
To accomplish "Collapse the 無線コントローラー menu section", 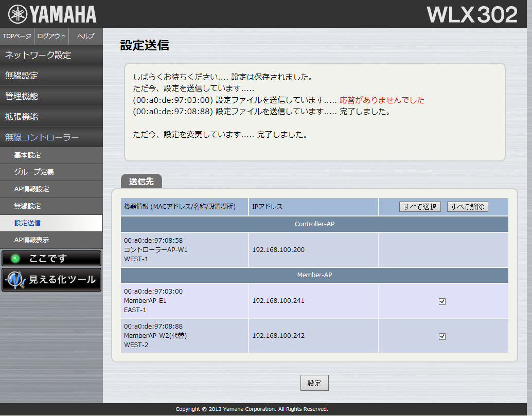I will pos(51,137).
